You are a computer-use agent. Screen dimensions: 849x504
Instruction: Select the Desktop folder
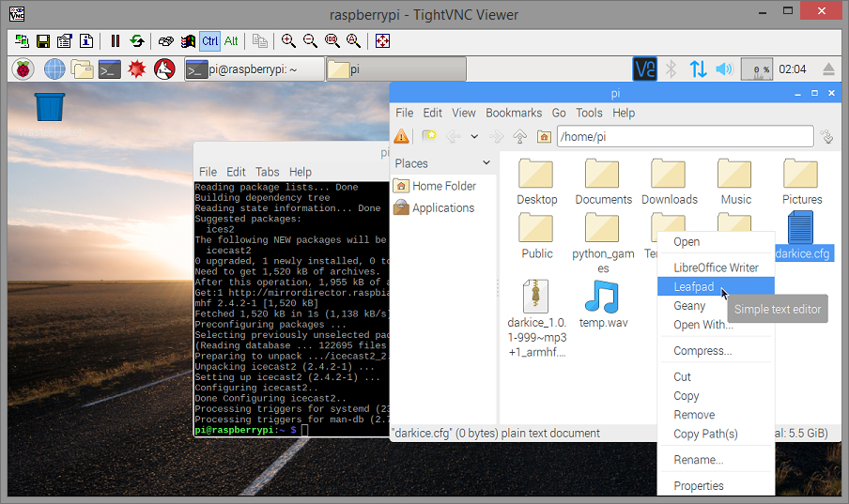(536, 182)
